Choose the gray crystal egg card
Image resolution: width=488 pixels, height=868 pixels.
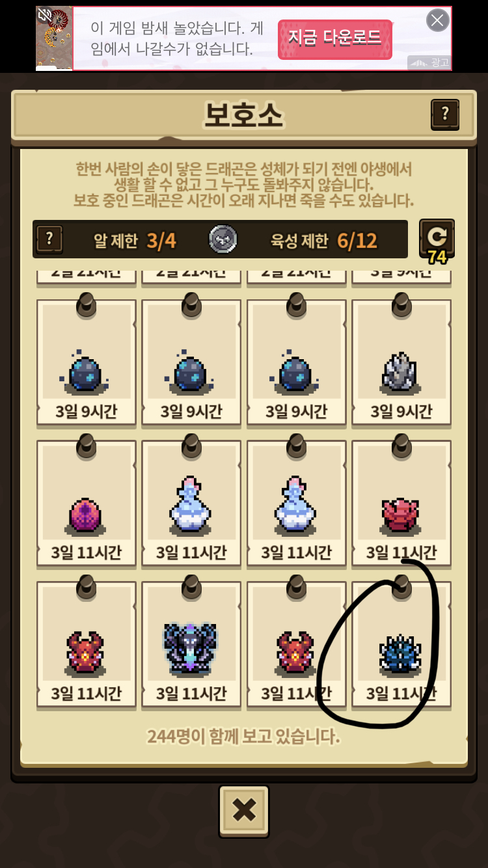[x=401, y=362]
